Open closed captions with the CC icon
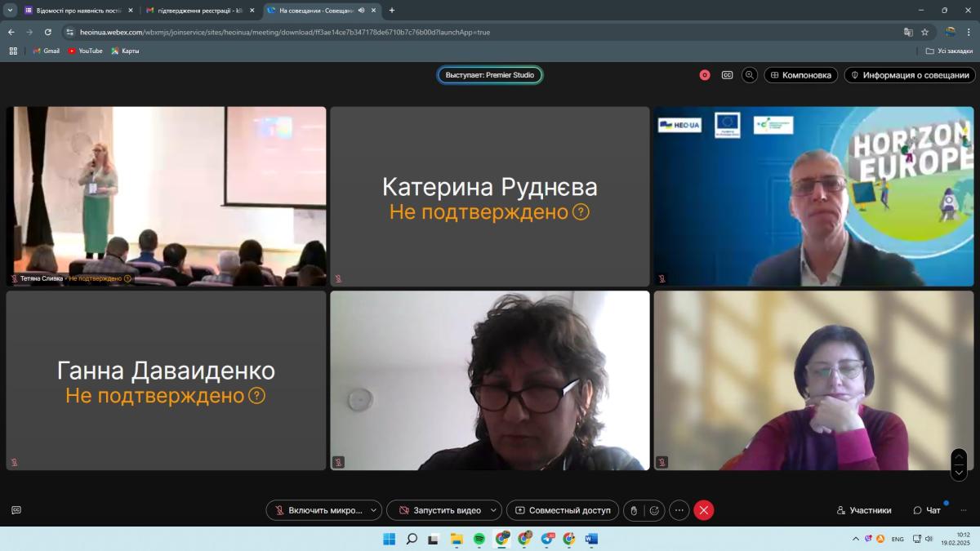 (727, 75)
